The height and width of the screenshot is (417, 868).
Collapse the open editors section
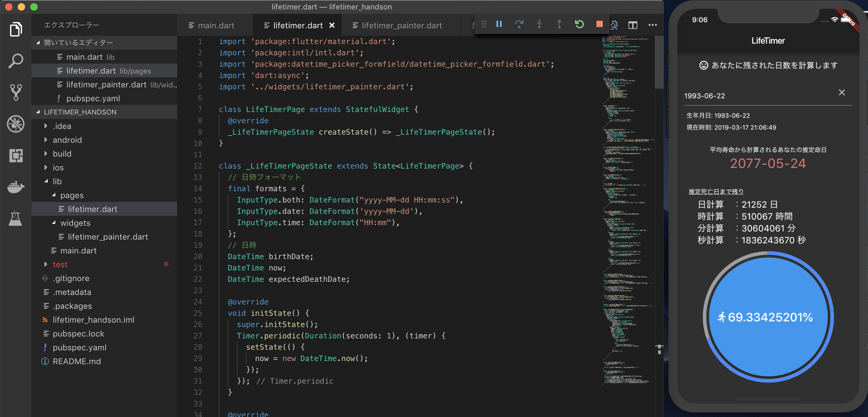(104, 43)
